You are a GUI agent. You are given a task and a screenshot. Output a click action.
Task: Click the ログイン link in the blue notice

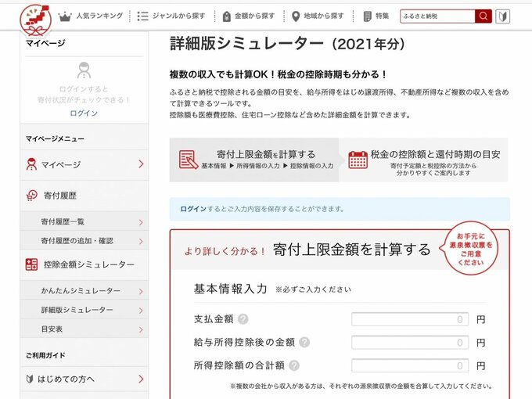tap(193, 209)
